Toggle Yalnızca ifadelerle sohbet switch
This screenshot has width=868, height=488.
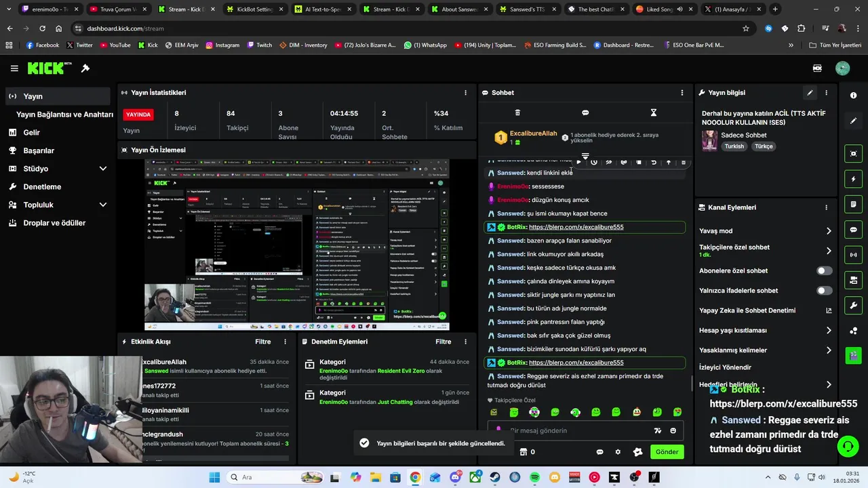[824, 291]
